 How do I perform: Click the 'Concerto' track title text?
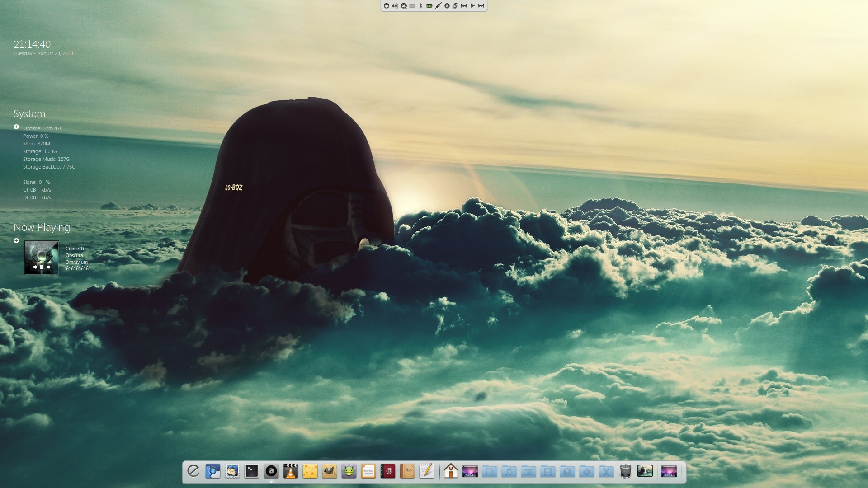pos(75,249)
